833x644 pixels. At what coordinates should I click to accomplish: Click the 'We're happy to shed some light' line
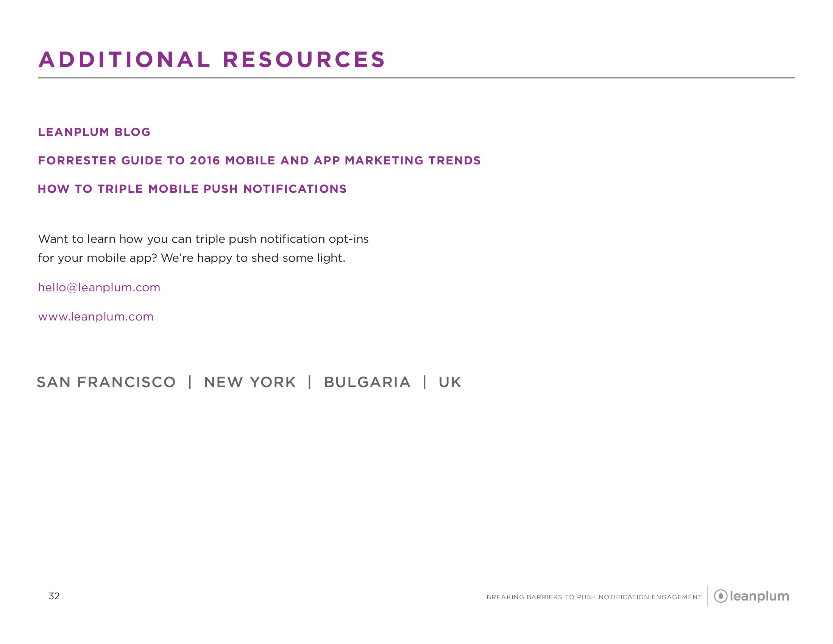pyautogui.click(x=253, y=258)
